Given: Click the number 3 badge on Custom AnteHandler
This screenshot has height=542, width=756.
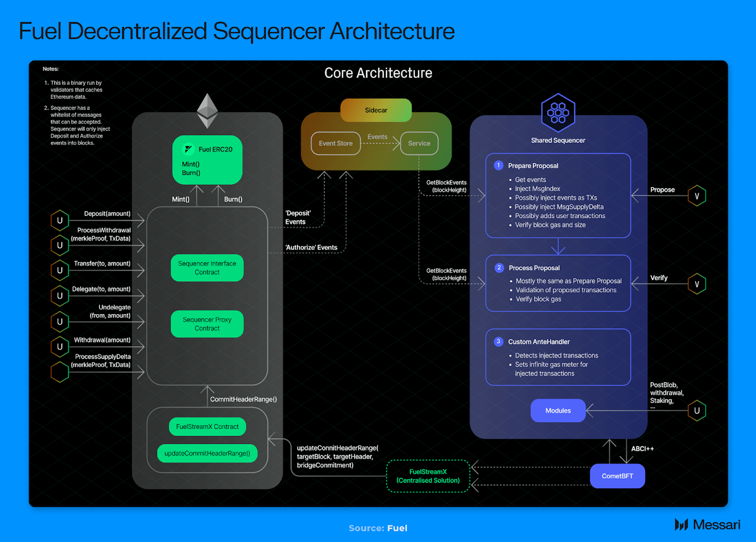Looking at the screenshot, I should (x=498, y=341).
